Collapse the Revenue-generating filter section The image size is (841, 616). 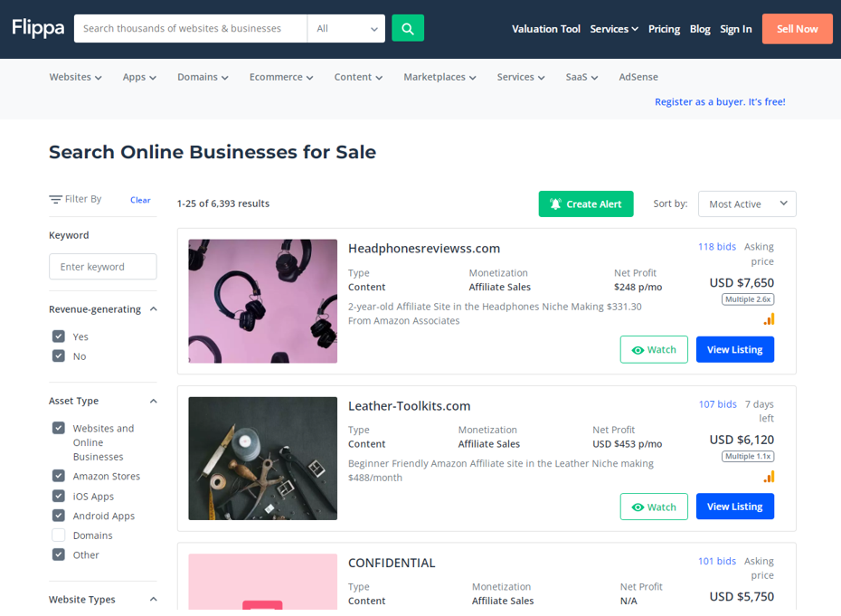click(x=154, y=309)
